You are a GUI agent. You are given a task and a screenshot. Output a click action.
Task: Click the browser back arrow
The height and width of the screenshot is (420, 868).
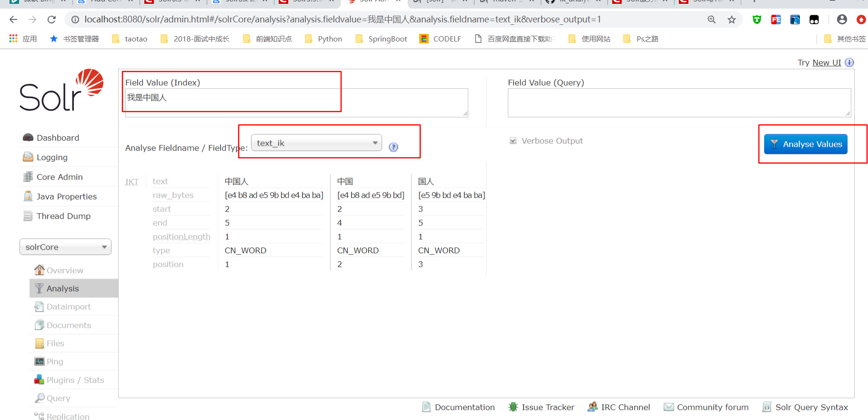click(x=13, y=19)
